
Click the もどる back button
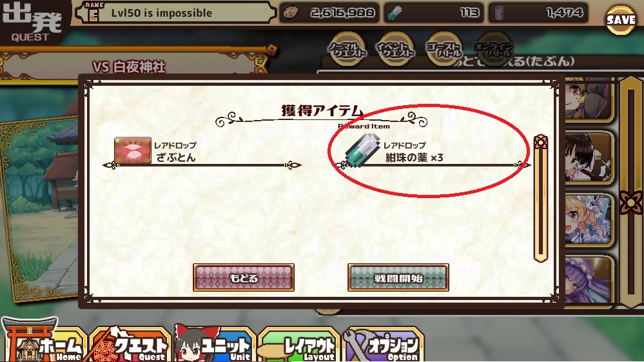pyautogui.click(x=244, y=277)
